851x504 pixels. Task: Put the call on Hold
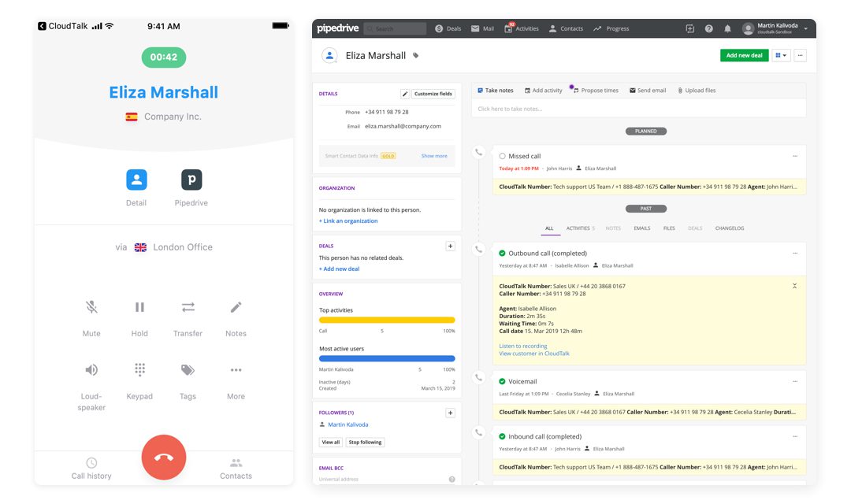coord(139,308)
